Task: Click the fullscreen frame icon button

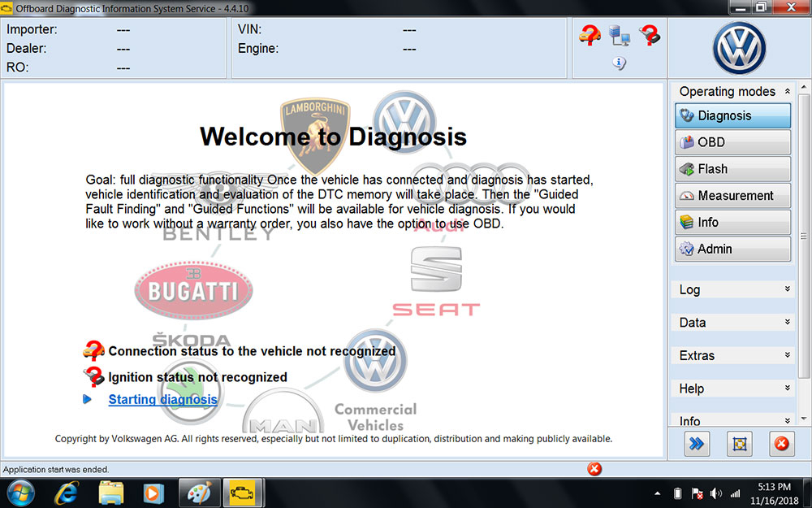Action: coord(739,443)
